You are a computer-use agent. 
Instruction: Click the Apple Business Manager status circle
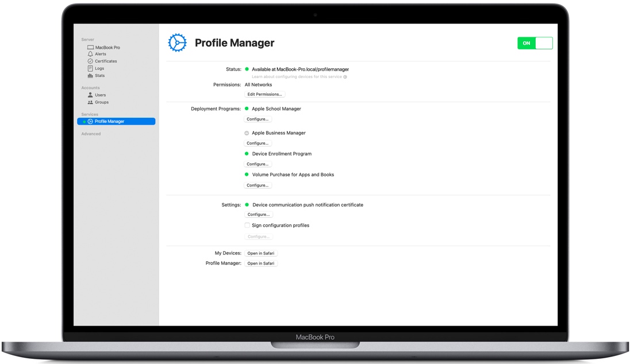pos(247,133)
